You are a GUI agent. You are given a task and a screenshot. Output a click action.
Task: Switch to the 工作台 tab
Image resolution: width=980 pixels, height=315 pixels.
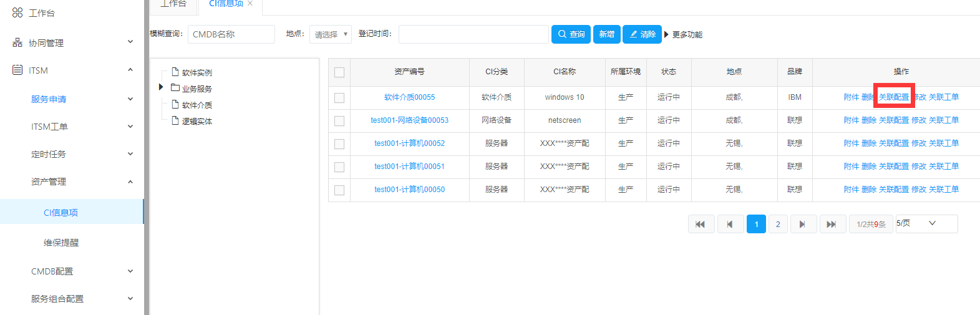click(173, 4)
